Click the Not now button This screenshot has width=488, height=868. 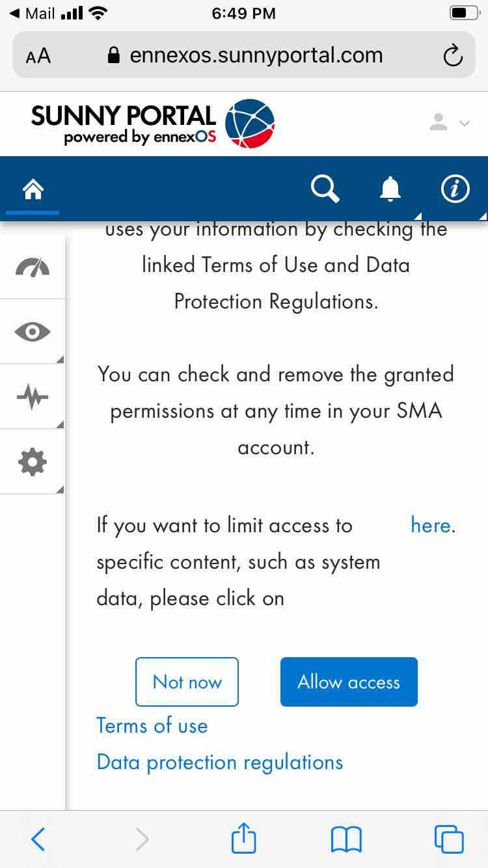click(x=187, y=682)
